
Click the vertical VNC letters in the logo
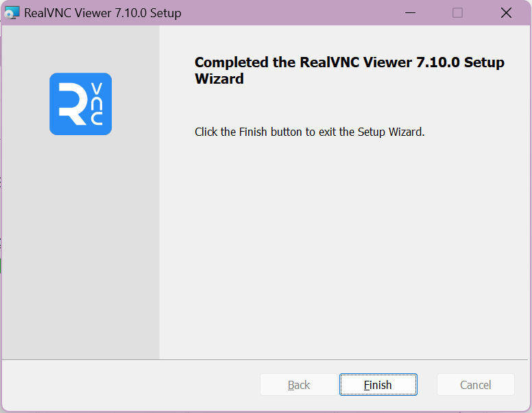point(97,104)
